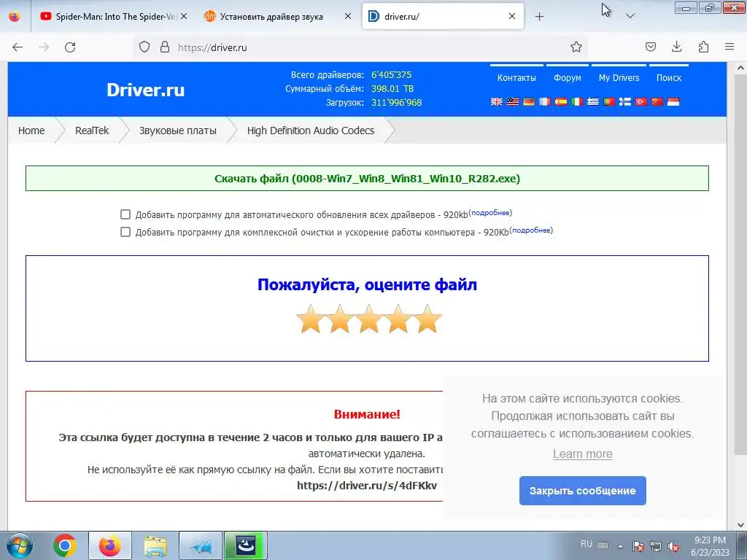The width and height of the screenshot is (747, 560).
Task: Open Telegram from the taskbar
Action: click(201, 545)
